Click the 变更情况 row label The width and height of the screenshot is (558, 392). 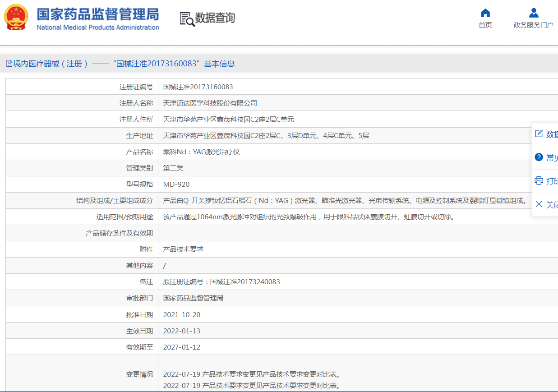(x=139, y=374)
